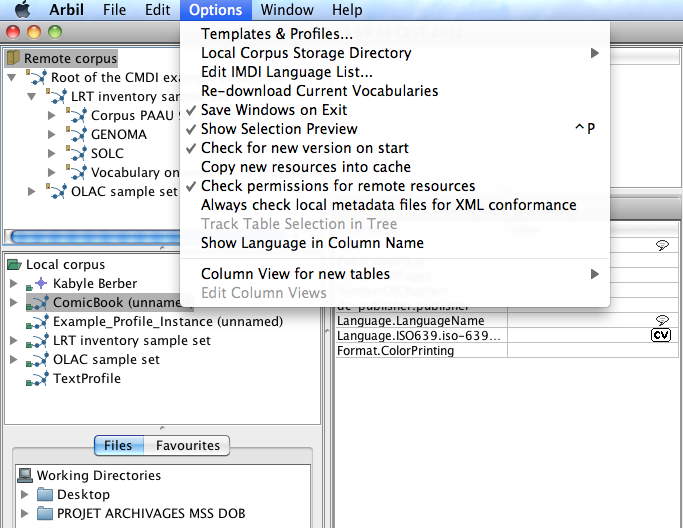The height and width of the screenshot is (528, 683).
Task: Click the Root of the CMDI node icon
Action: [x=37, y=77]
